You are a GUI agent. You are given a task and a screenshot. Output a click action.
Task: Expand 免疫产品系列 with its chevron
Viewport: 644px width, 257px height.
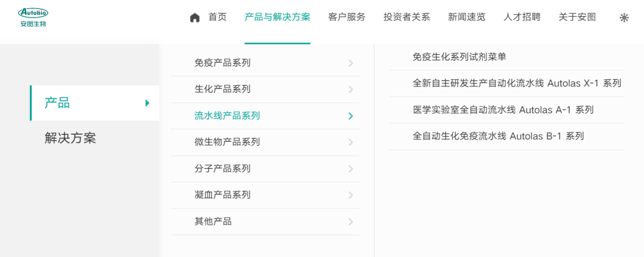(351, 63)
